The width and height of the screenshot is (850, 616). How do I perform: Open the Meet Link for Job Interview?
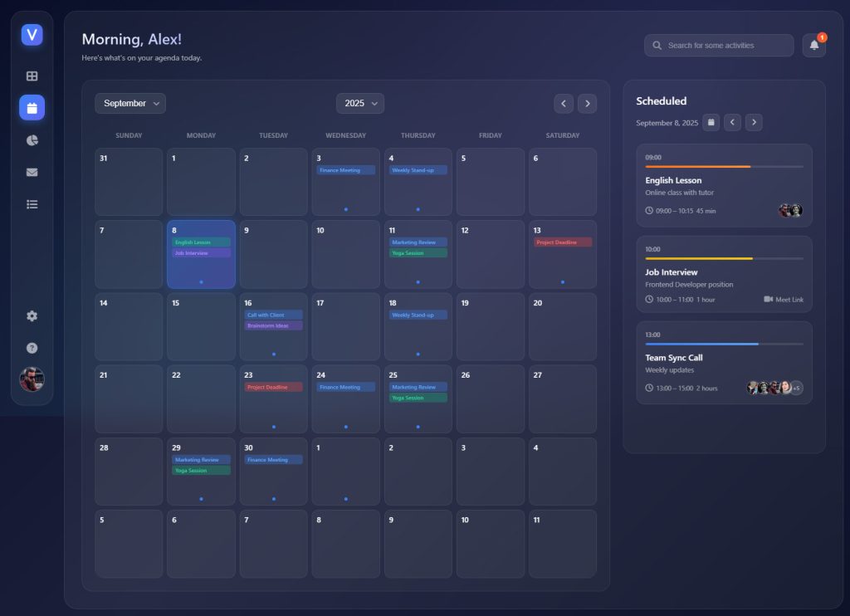(784, 300)
